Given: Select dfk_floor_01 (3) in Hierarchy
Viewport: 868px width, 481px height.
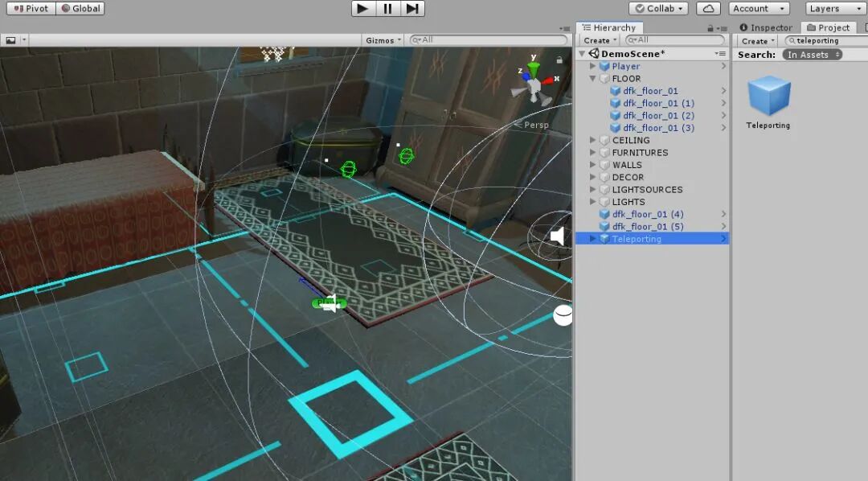Looking at the screenshot, I should click(x=659, y=127).
